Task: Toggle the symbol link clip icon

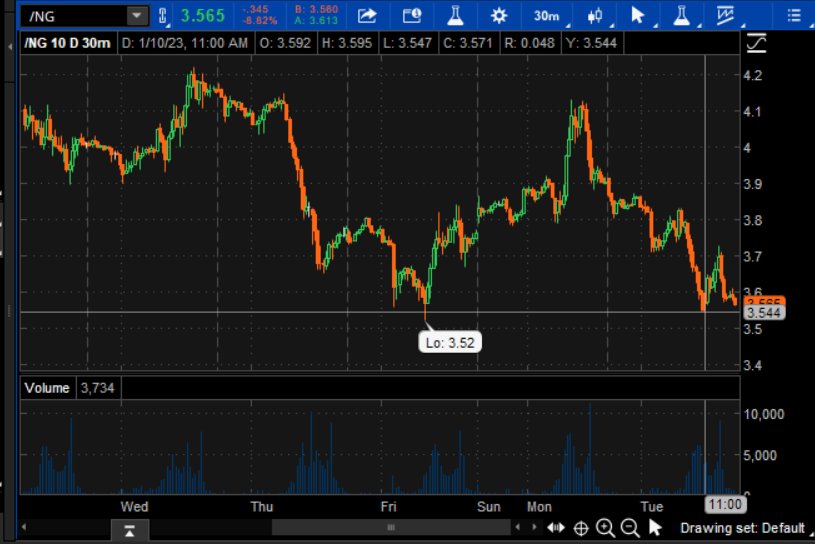Action: tap(162, 16)
